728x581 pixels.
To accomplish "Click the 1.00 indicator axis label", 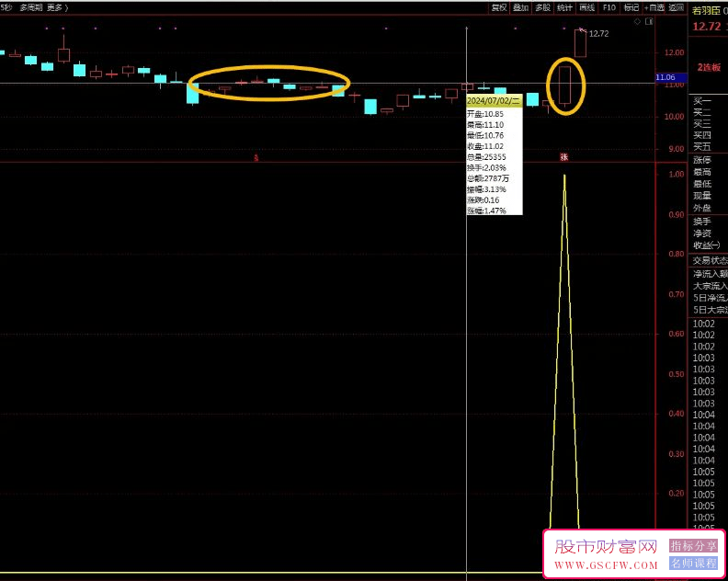I will coord(677,174).
